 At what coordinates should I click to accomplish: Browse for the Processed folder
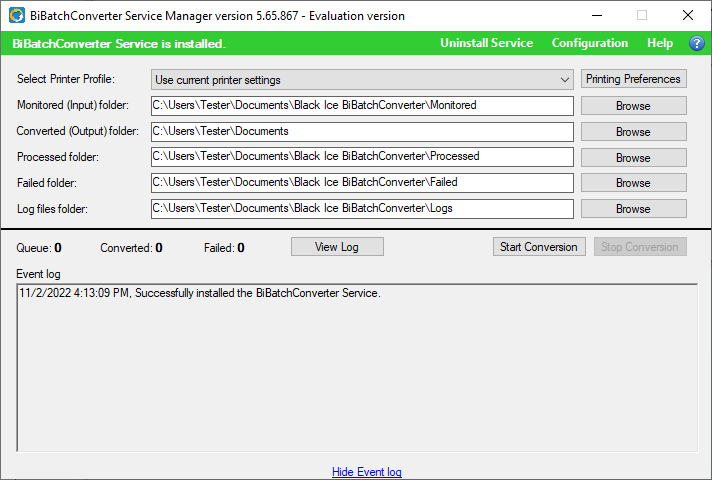(633, 158)
